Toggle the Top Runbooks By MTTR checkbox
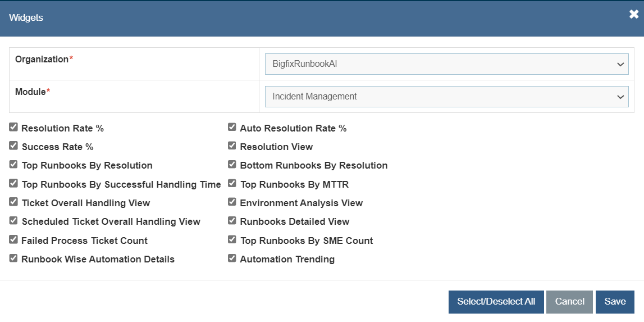644x322 pixels. (232, 184)
